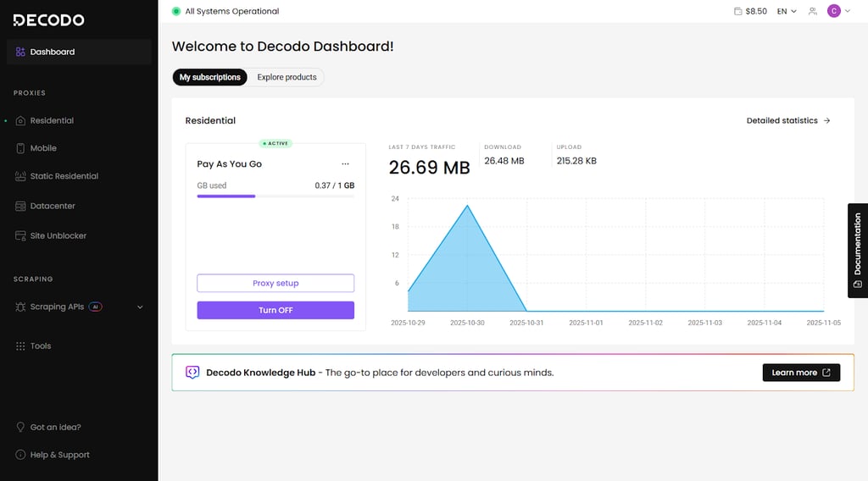This screenshot has height=481, width=868.
Task: Click the GB used progress bar
Action: tap(275, 196)
